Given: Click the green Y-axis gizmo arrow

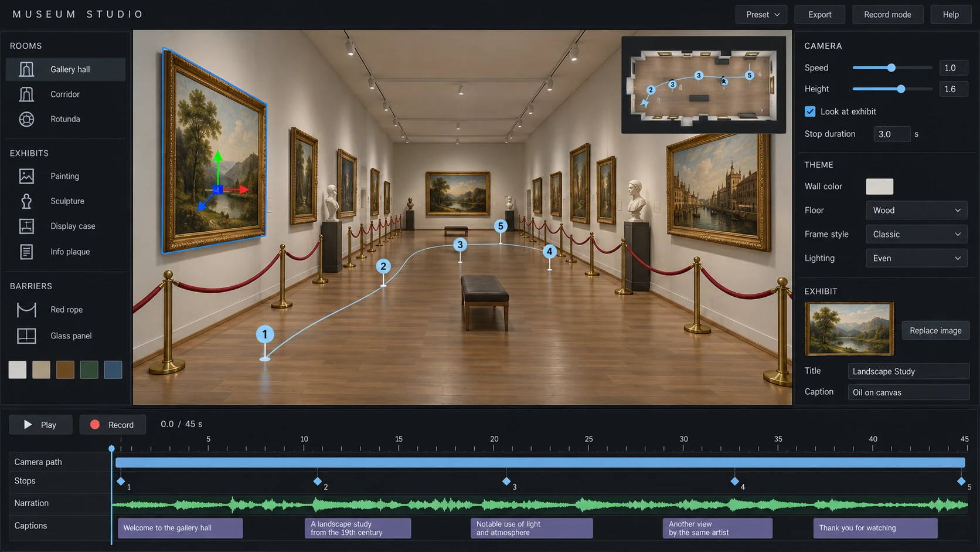Looking at the screenshot, I should tap(218, 157).
